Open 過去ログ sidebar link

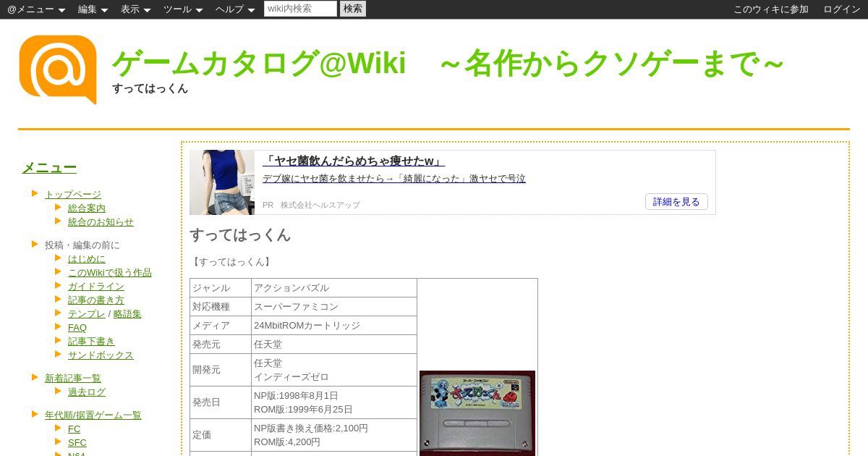[87, 392]
